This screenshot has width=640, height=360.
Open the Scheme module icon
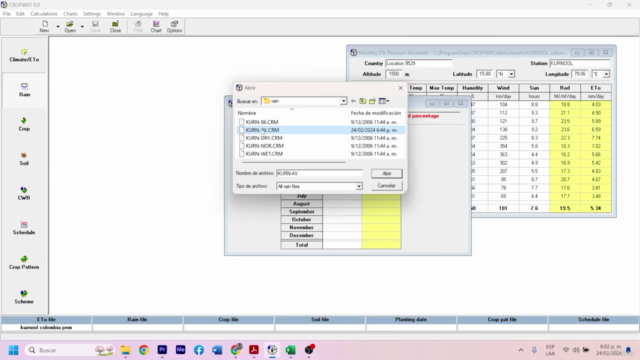24,297
